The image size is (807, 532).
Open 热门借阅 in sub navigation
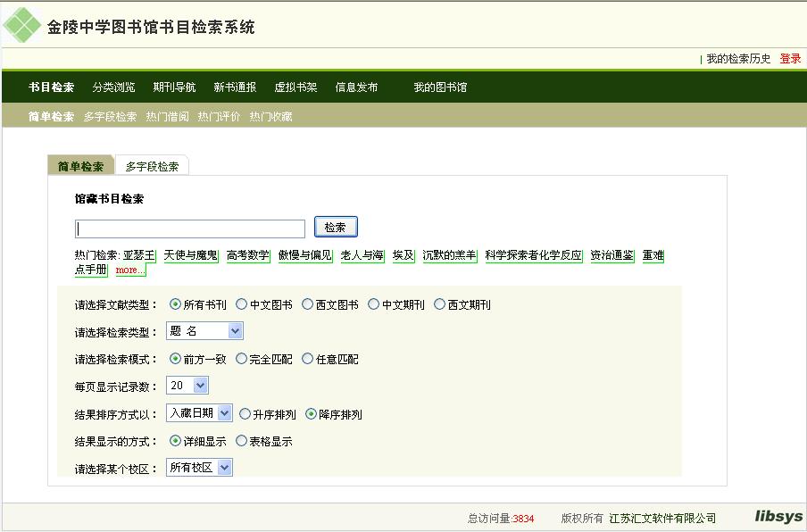(x=167, y=117)
